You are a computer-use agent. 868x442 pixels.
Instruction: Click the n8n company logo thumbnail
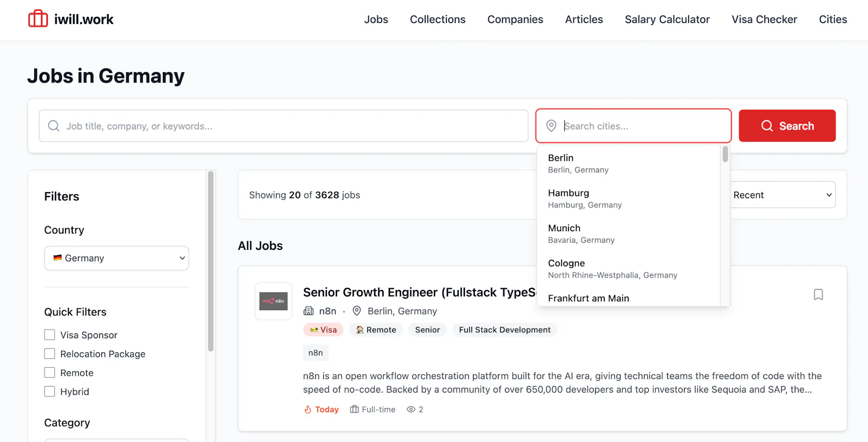coord(273,301)
